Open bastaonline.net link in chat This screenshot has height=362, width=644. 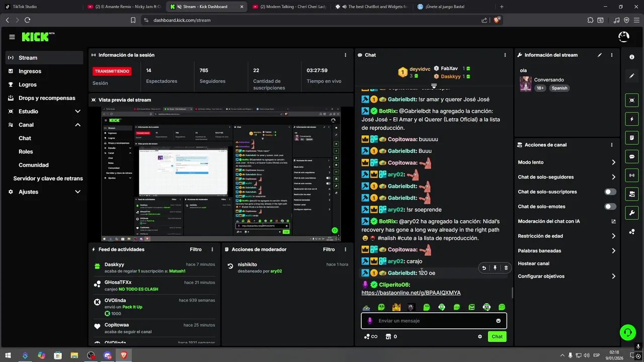[x=411, y=293]
